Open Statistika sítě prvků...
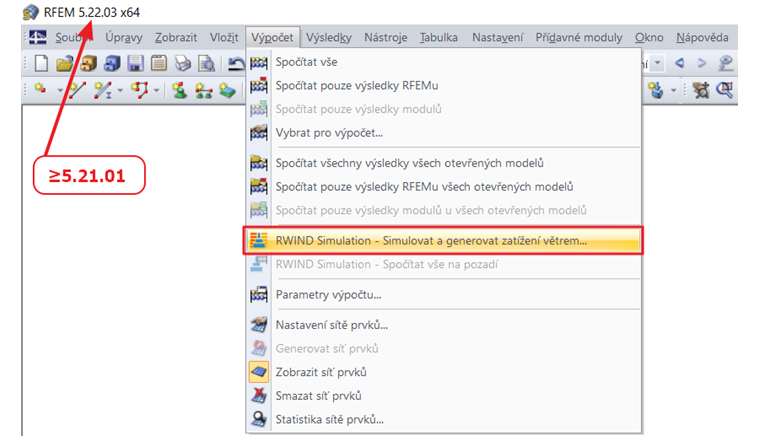The image size is (760, 436). point(445,420)
